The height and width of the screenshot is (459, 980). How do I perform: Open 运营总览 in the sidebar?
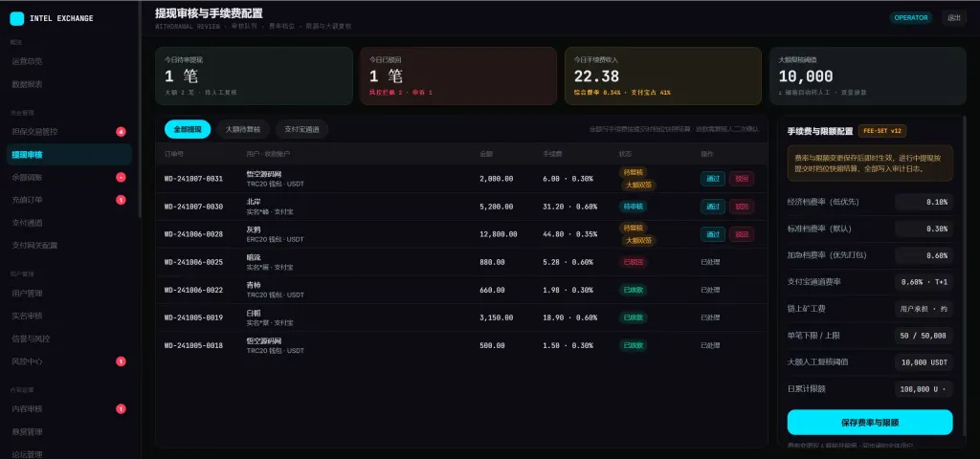tap(69, 61)
